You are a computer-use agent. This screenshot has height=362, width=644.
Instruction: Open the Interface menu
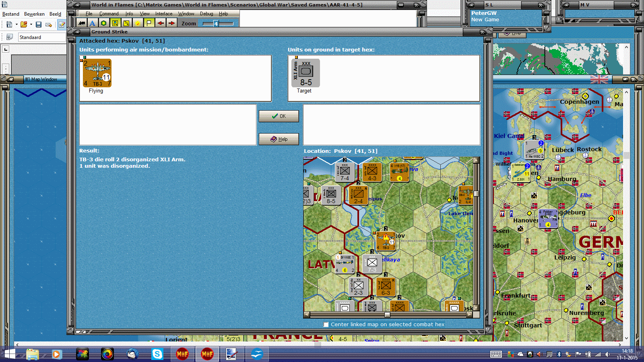point(164,14)
